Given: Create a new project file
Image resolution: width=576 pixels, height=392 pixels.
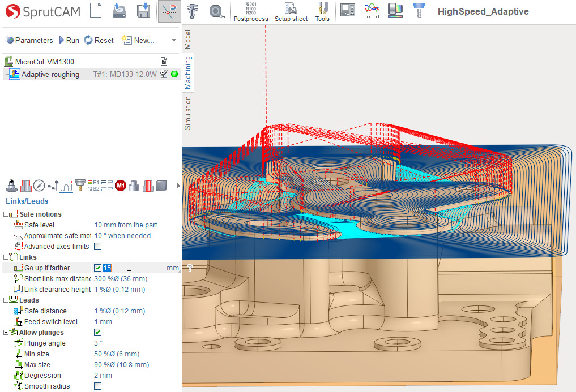Looking at the screenshot, I should pos(96,11).
